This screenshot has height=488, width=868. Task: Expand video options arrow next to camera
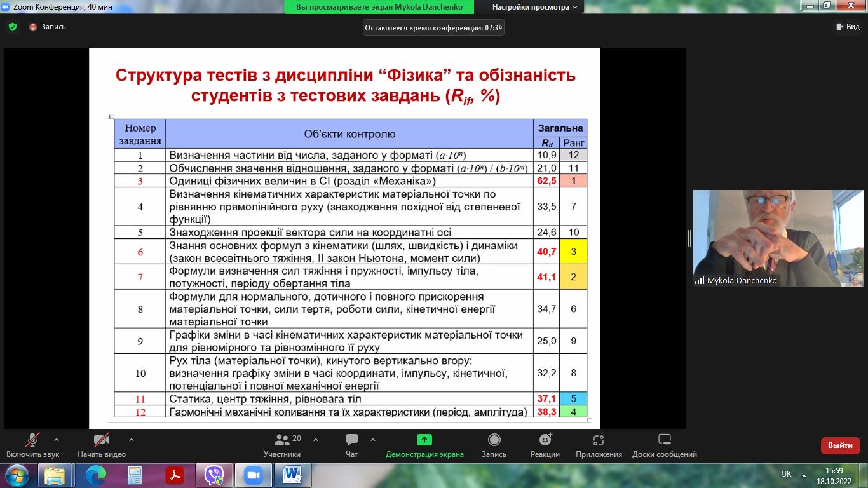132,440
